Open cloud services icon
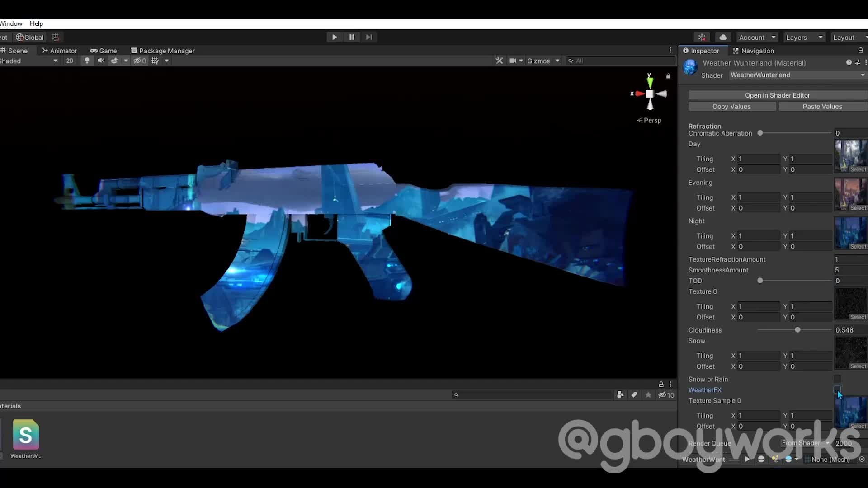Image resolution: width=868 pixels, height=488 pixels. 723,37
